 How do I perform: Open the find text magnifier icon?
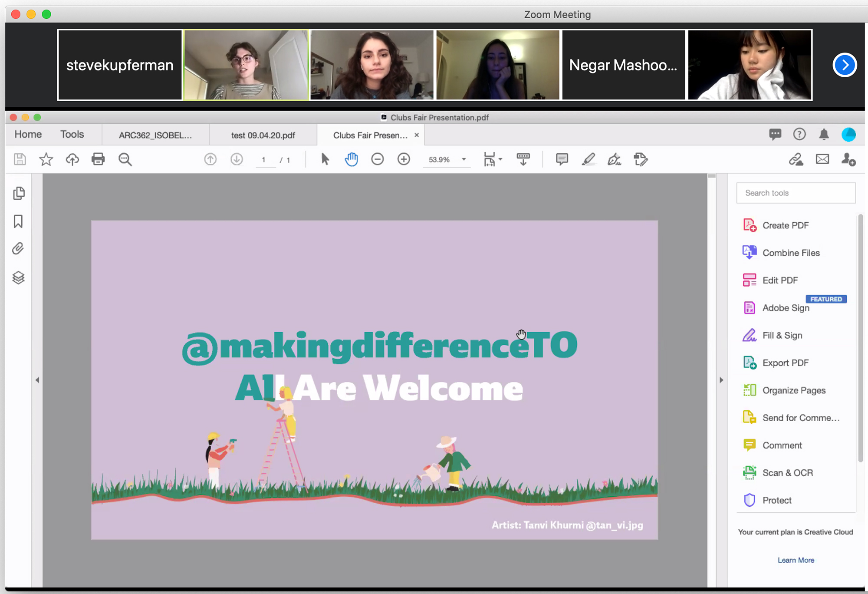pos(125,159)
